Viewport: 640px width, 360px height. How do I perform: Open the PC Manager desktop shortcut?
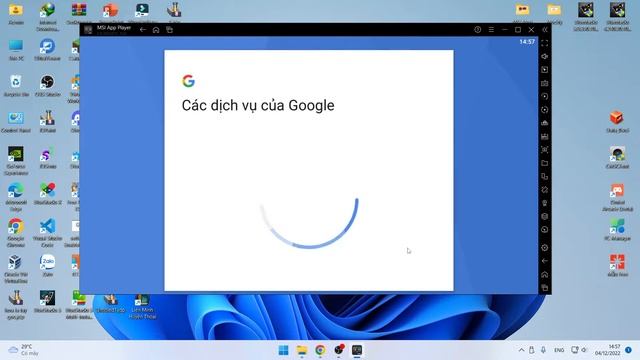pos(617,229)
